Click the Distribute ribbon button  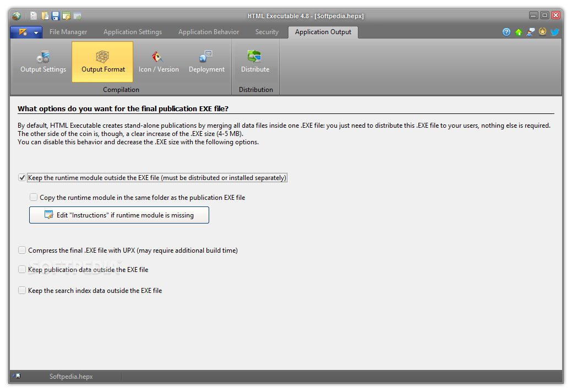coord(255,62)
